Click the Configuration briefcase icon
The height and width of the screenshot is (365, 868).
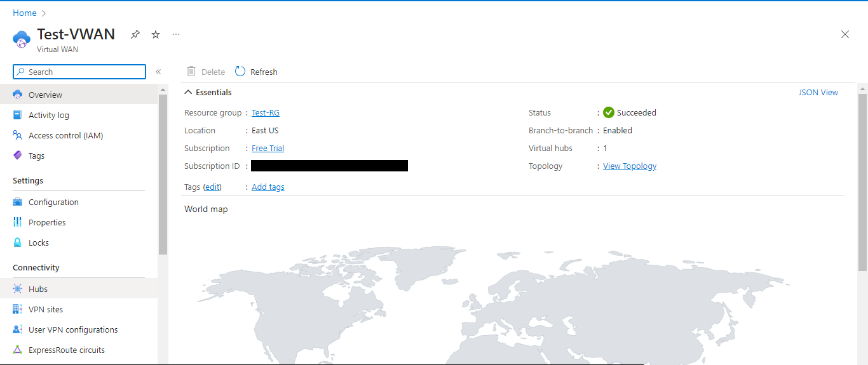(18, 202)
